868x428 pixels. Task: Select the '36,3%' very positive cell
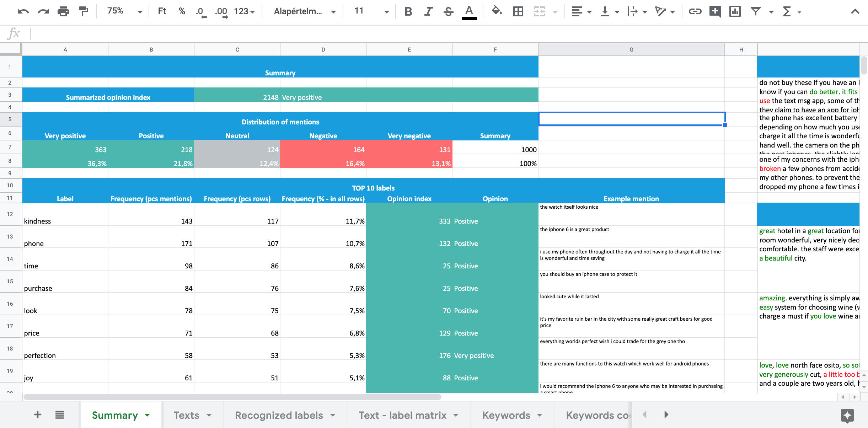click(65, 161)
